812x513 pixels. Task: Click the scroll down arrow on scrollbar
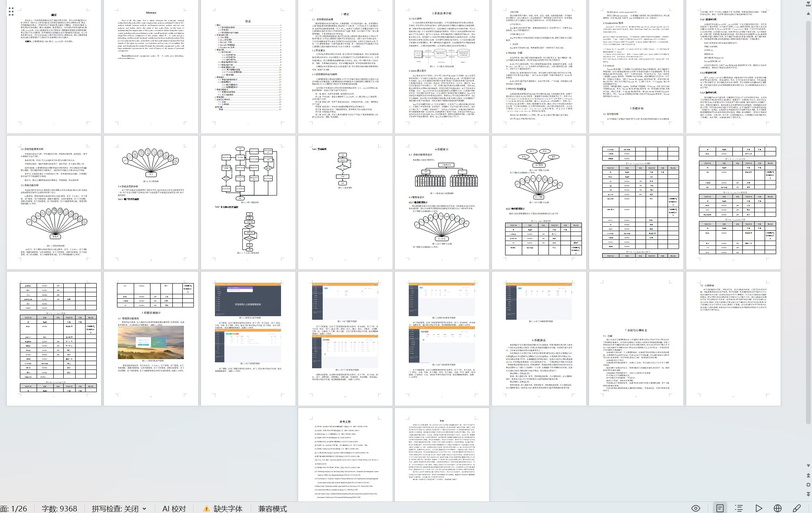(808, 465)
